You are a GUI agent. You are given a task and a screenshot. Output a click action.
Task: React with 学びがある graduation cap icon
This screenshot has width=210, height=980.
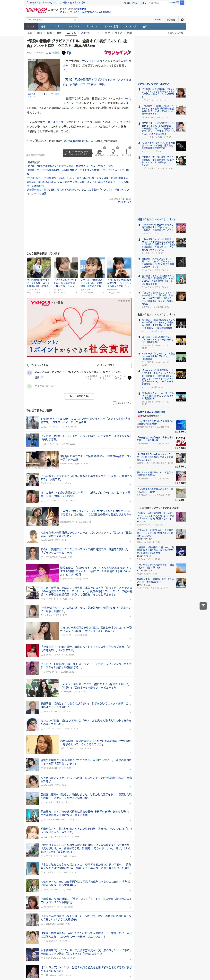100,151
